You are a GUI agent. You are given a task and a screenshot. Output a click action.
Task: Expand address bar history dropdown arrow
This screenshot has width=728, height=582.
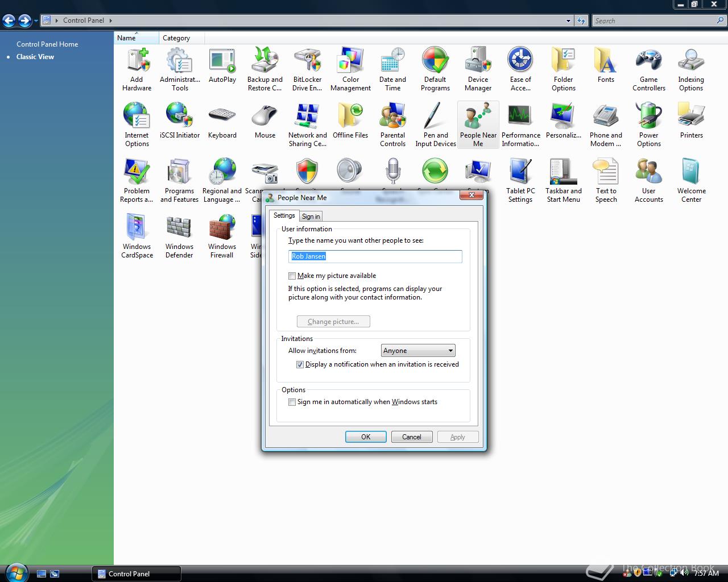568,20
